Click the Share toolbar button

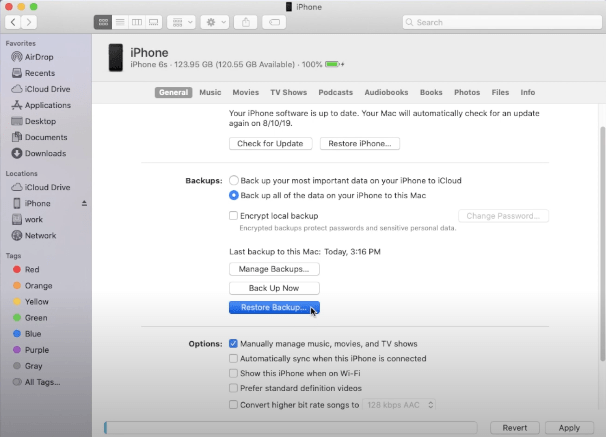point(246,22)
